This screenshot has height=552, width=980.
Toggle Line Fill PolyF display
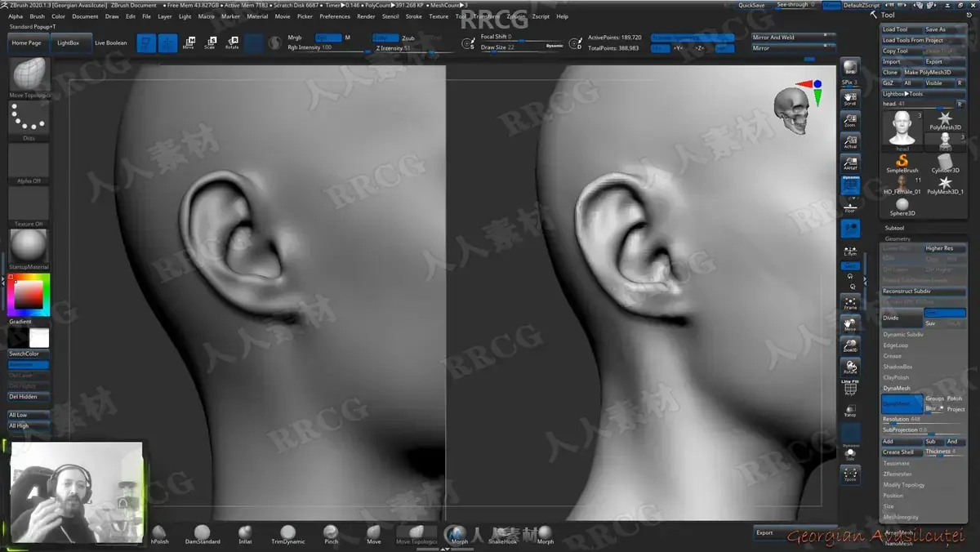pyautogui.click(x=850, y=388)
